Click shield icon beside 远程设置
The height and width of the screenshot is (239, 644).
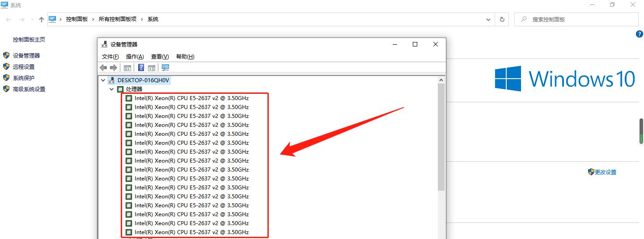[6, 67]
